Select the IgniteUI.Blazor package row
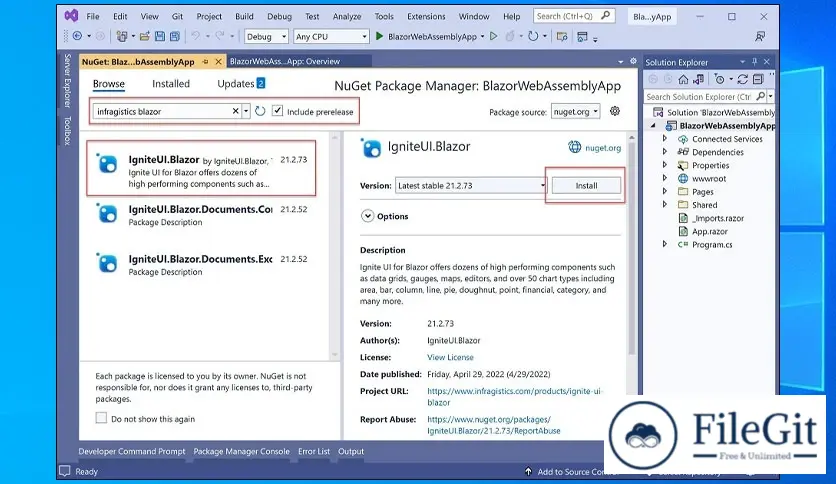 [x=201, y=168]
